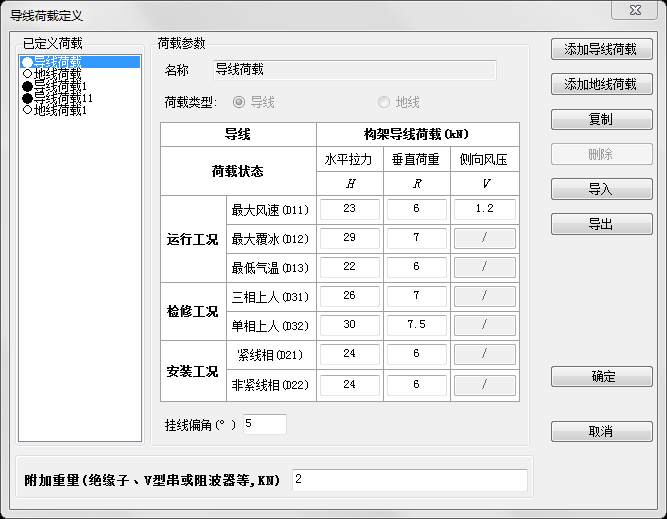Click the 单相上人 vertical load R field
Image resolution: width=667 pixels, height=519 pixels.
pyautogui.click(x=417, y=326)
